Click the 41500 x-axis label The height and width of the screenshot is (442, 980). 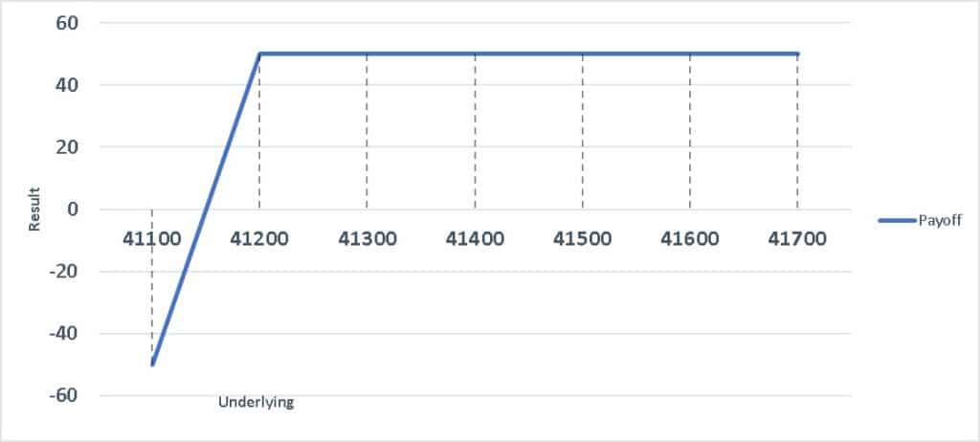point(583,239)
